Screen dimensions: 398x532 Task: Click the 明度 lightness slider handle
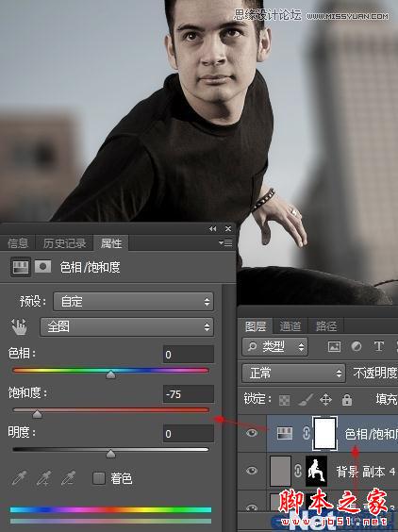click(x=110, y=454)
